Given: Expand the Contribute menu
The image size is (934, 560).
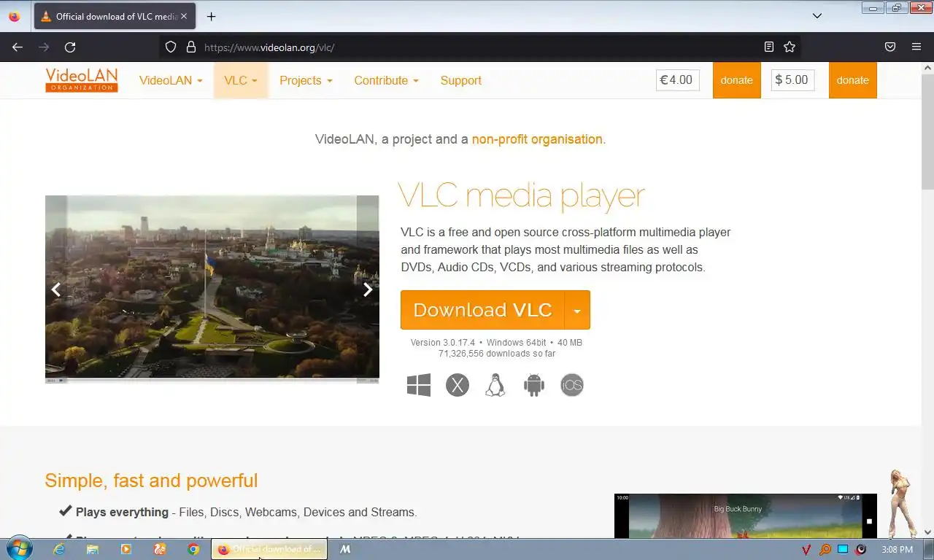Looking at the screenshot, I should 386,80.
